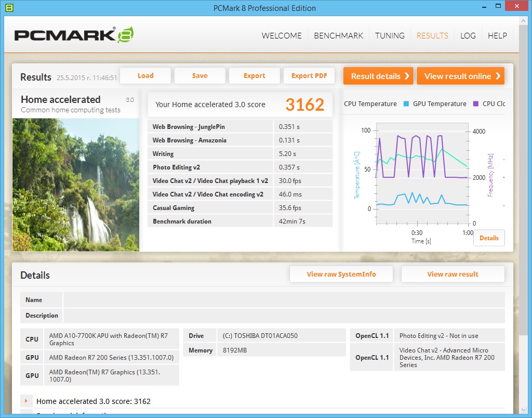Click the Result details arrow chevron
Screen dimensions: 532x418
(x=407, y=76)
